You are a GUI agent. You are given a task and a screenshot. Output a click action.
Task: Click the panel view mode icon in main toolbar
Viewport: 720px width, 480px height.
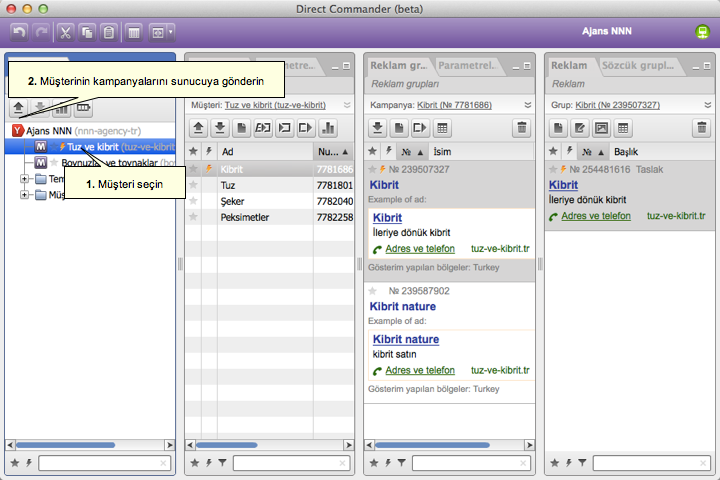pos(158,33)
